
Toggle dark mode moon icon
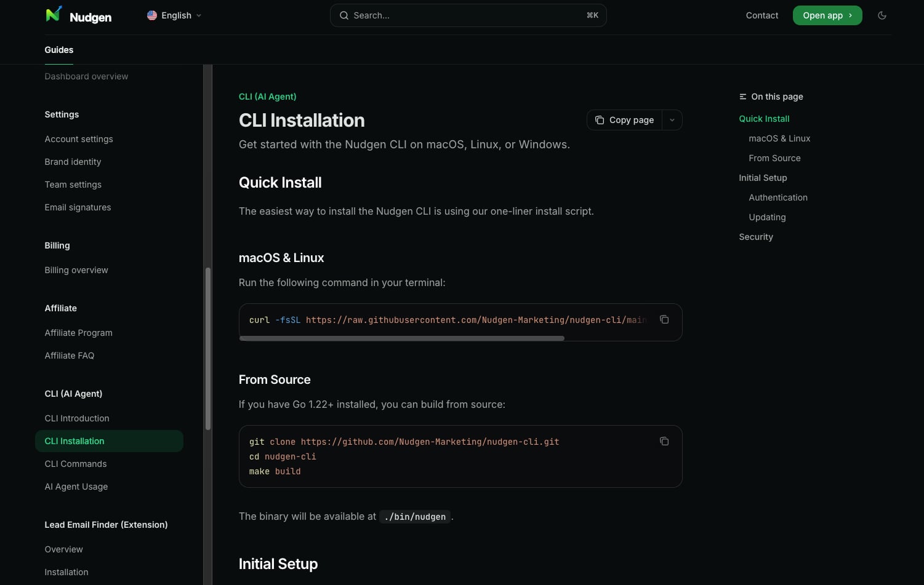coord(882,15)
